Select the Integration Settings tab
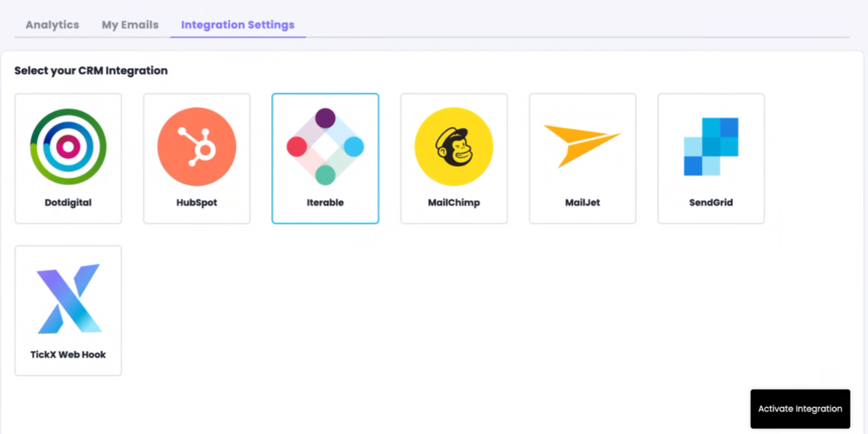 coord(237,24)
